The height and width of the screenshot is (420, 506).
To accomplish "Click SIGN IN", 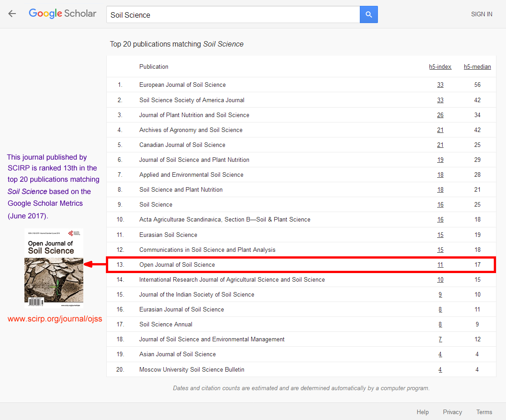I will [x=482, y=14].
